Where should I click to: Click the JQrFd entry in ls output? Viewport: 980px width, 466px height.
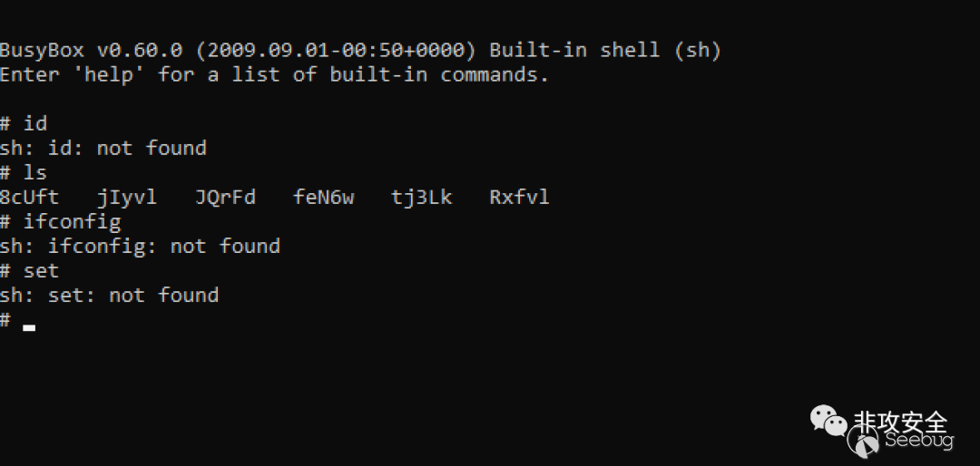click(225, 198)
